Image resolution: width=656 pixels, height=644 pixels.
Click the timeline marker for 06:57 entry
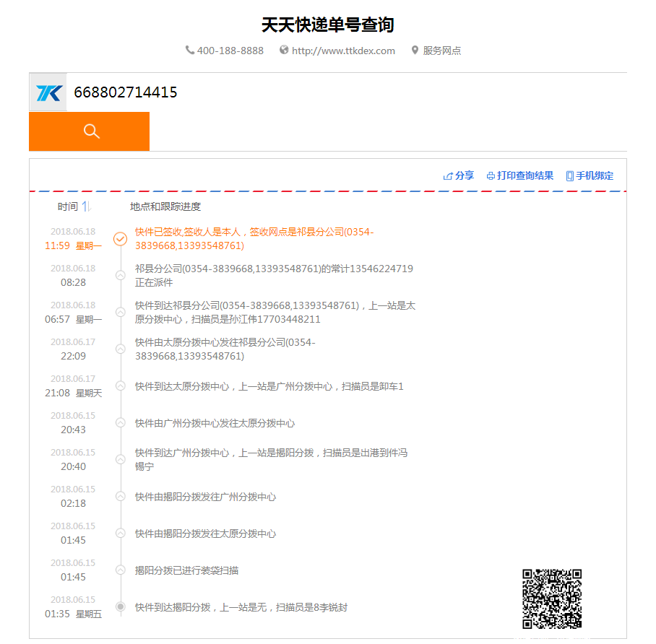121,313
